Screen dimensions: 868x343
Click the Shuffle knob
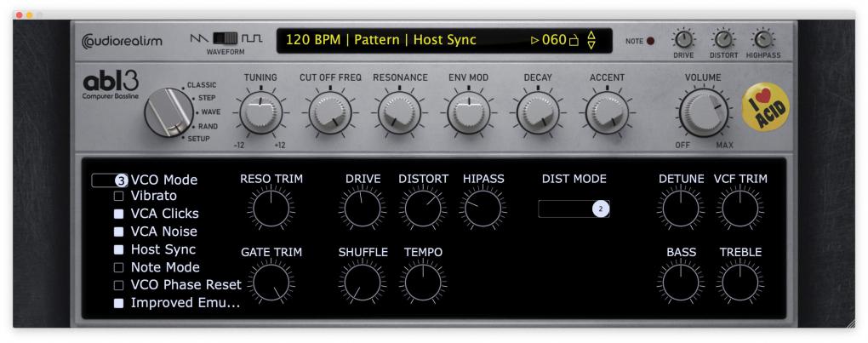tap(363, 283)
